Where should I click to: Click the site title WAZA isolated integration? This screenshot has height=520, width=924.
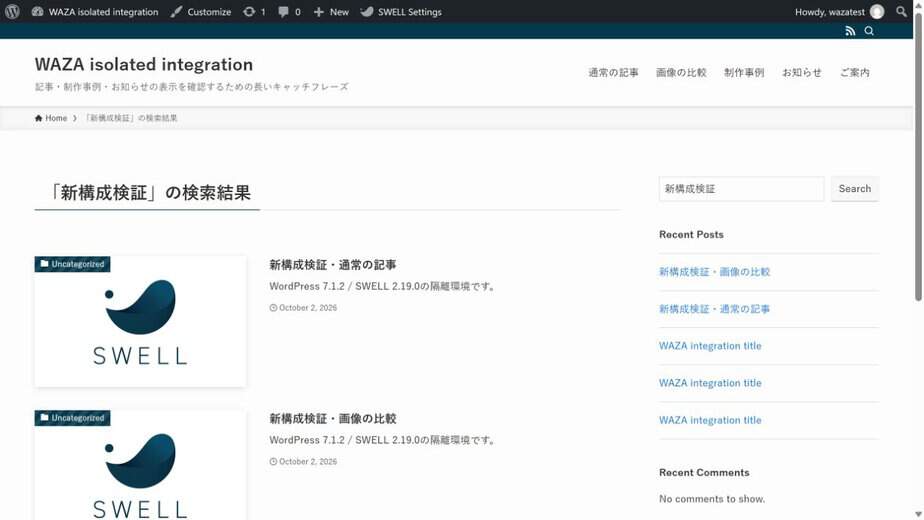[x=144, y=64]
